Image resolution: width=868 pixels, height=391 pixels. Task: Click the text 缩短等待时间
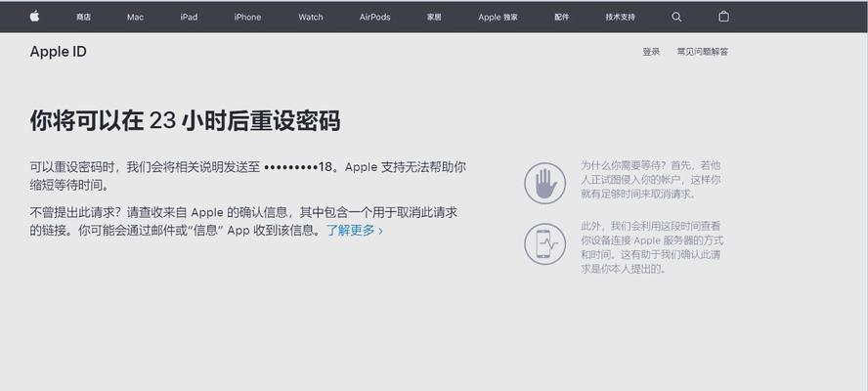point(68,185)
